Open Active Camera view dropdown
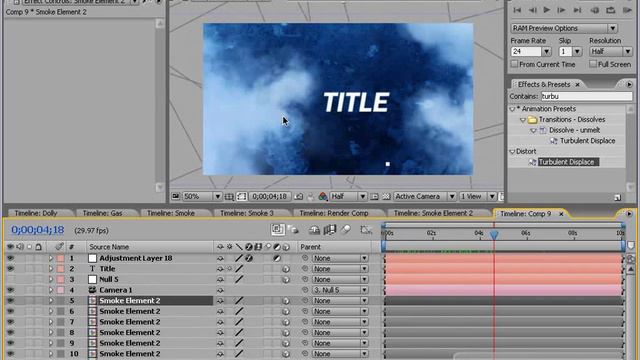640x360 pixels. click(x=424, y=197)
